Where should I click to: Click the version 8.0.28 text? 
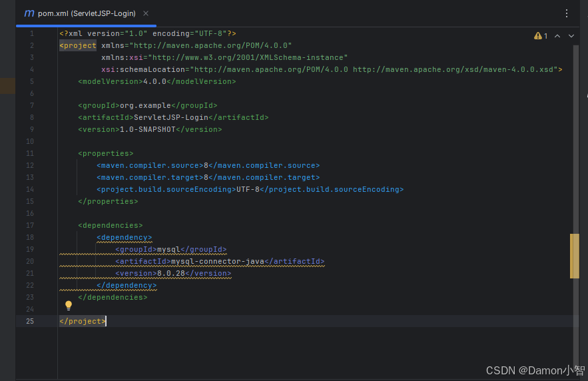click(x=171, y=273)
